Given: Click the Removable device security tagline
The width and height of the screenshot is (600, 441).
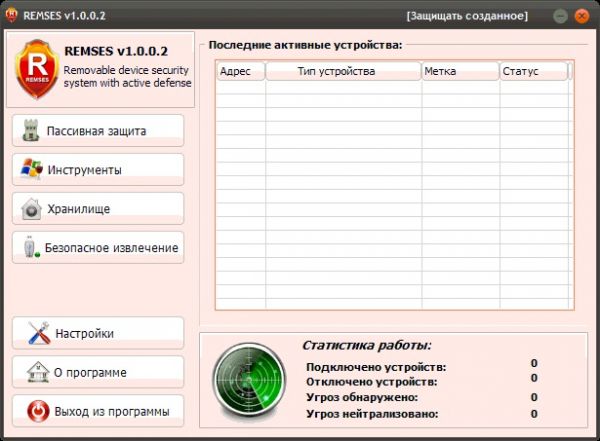Looking at the screenshot, I should tap(127, 77).
